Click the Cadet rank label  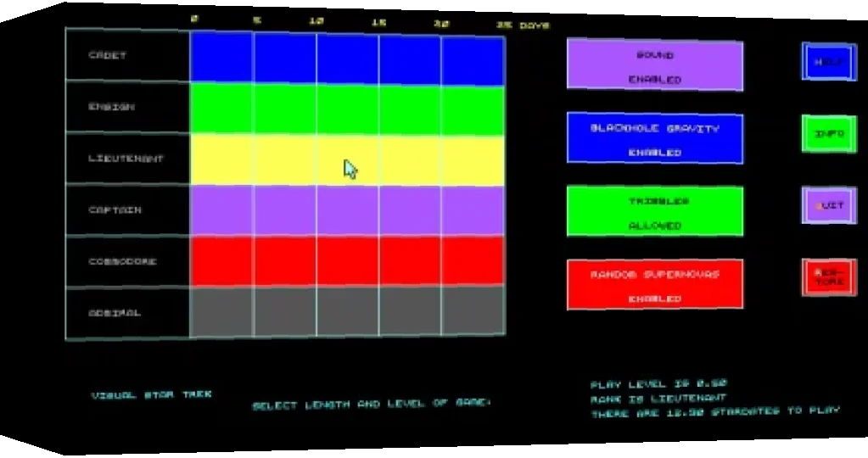(x=108, y=55)
